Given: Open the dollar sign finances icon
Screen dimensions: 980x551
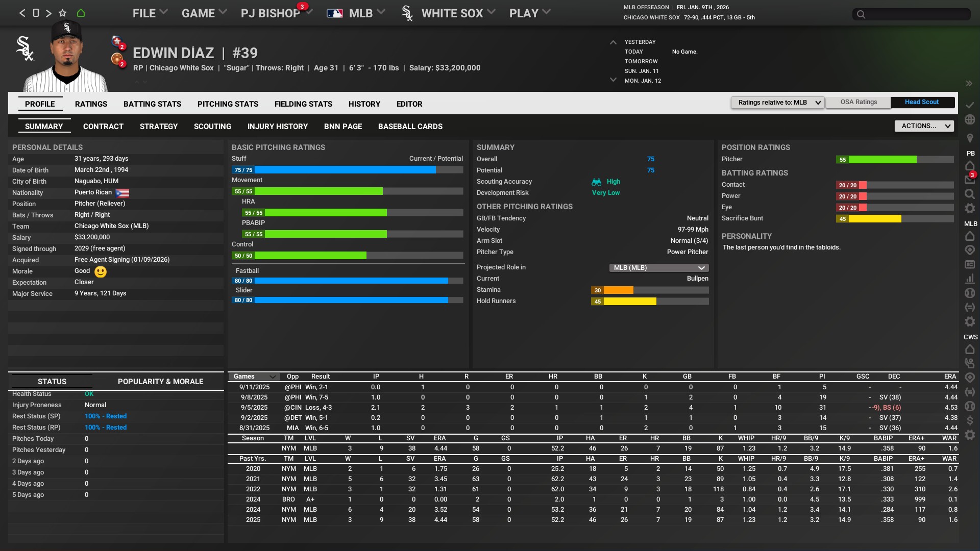Looking at the screenshot, I should 970,420.
